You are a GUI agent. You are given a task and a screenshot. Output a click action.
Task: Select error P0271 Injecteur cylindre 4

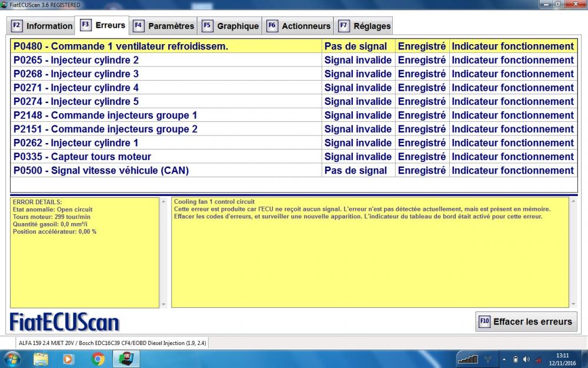[x=293, y=88]
